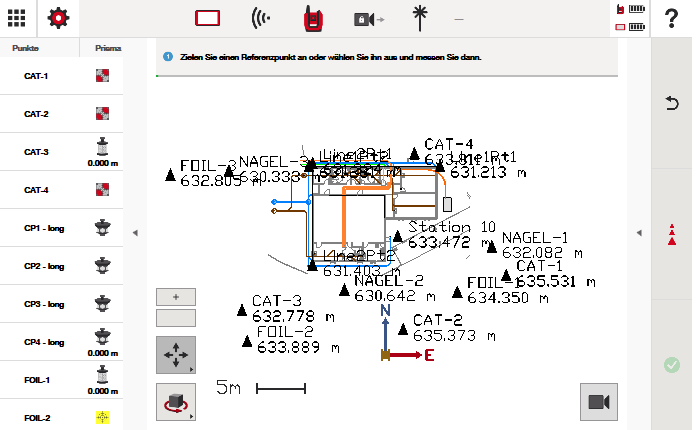Open the video camera view button
Viewport: 698px width, 430px height.
coord(598,401)
